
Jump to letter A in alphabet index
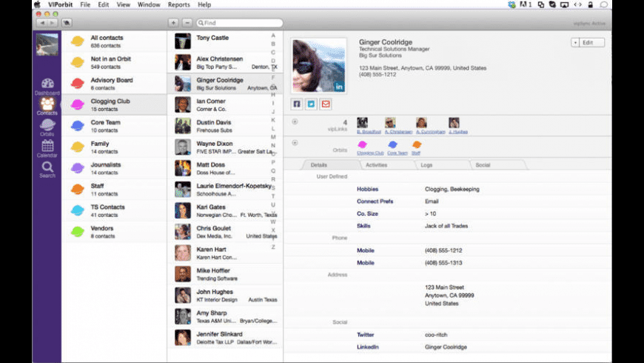pyautogui.click(x=273, y=36)
